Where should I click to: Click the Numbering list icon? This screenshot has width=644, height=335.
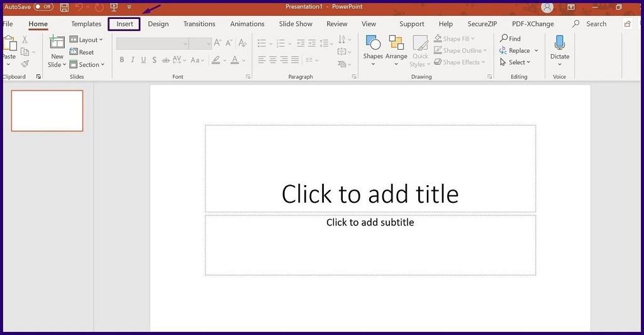tap(281, 43)
